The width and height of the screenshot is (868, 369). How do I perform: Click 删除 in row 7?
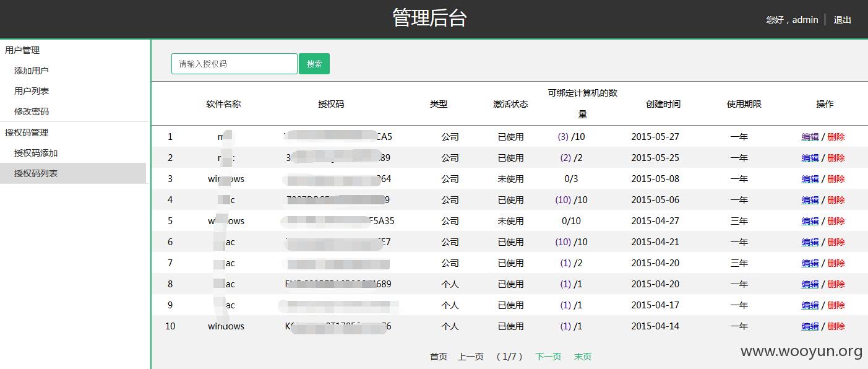[836, 263]
